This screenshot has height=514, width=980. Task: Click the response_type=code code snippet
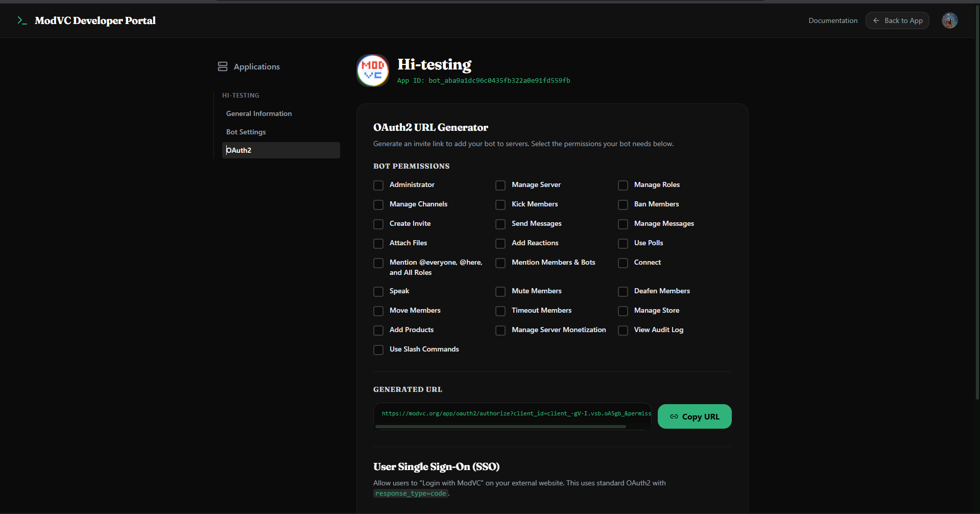click(411, 494)
